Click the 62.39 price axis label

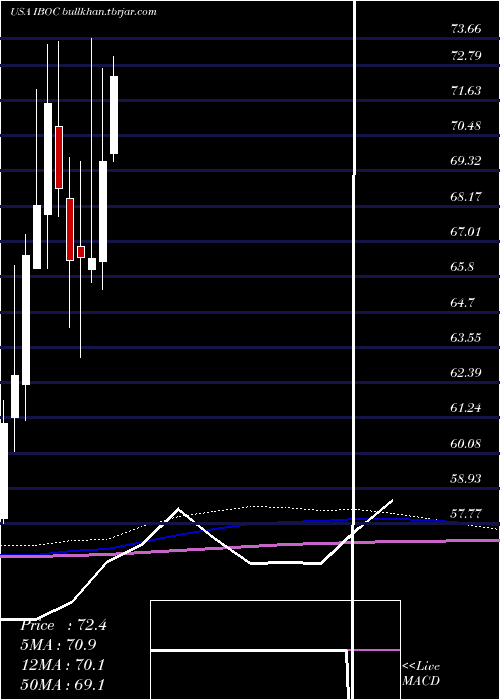(466, 372)
